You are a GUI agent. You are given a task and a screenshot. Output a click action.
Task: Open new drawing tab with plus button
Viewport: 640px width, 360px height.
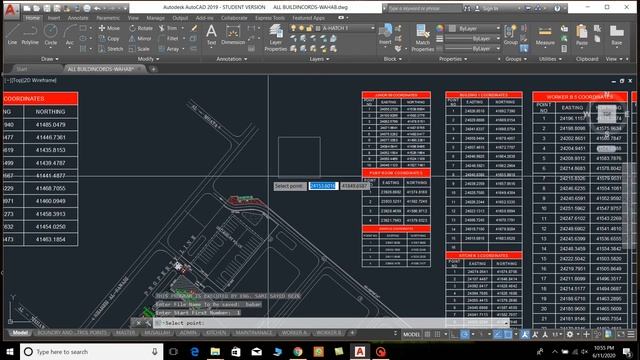tap(153, 69)
